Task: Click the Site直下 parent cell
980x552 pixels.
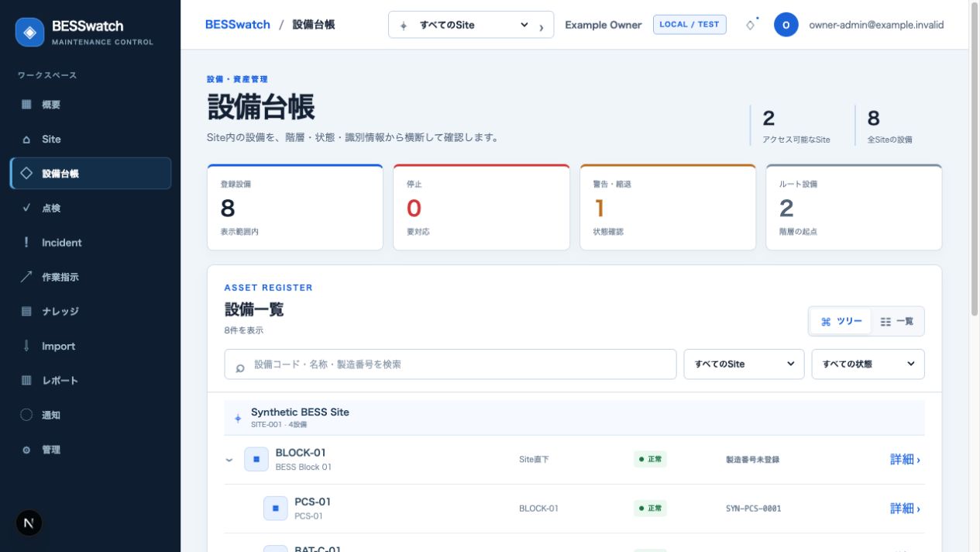Action: tap(534, 460)
